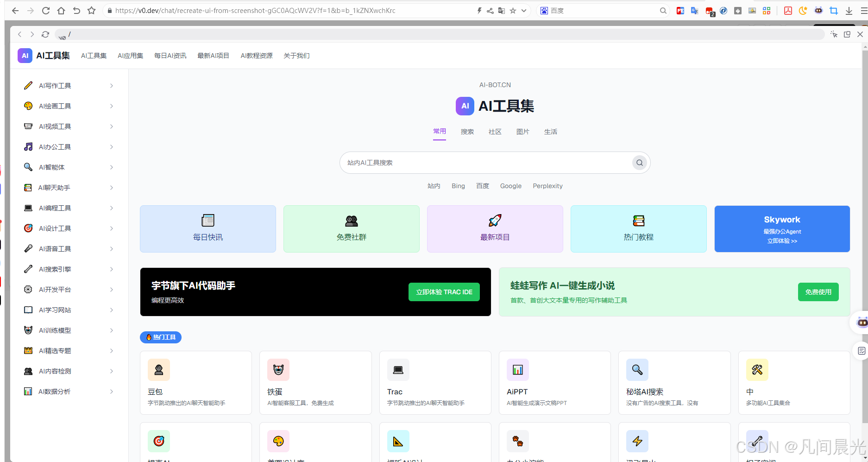
Task: Click the 热门教程 books icon
Action: [x=639, y=221]
